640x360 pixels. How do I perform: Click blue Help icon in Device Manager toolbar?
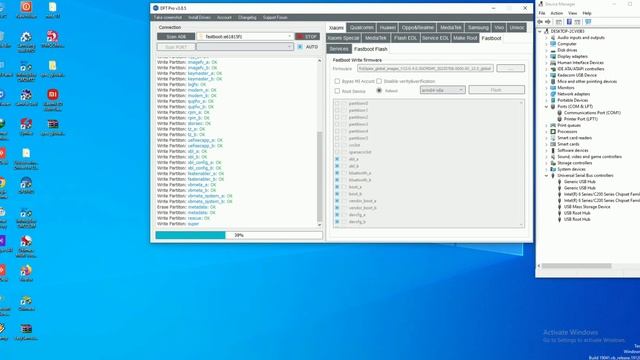point(569,22)
